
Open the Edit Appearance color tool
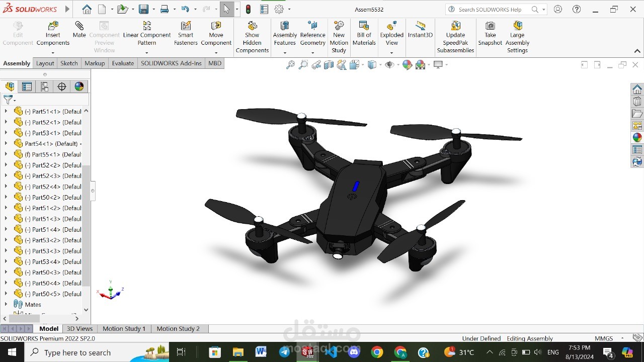408,64
